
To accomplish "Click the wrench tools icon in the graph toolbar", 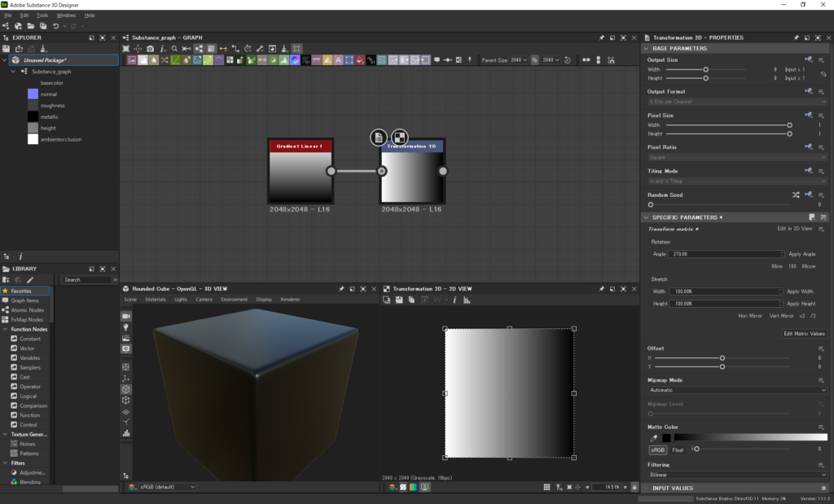I will pyautogui.click(x=260, y=49).
